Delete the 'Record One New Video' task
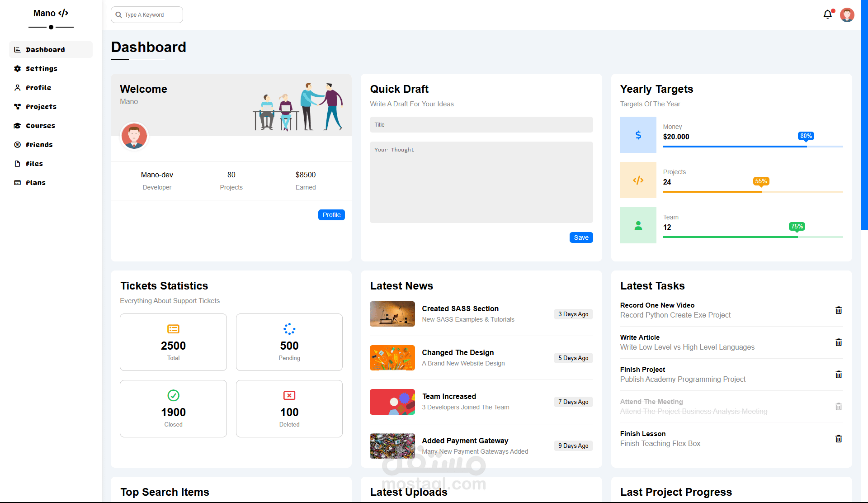 click(839, 310)
